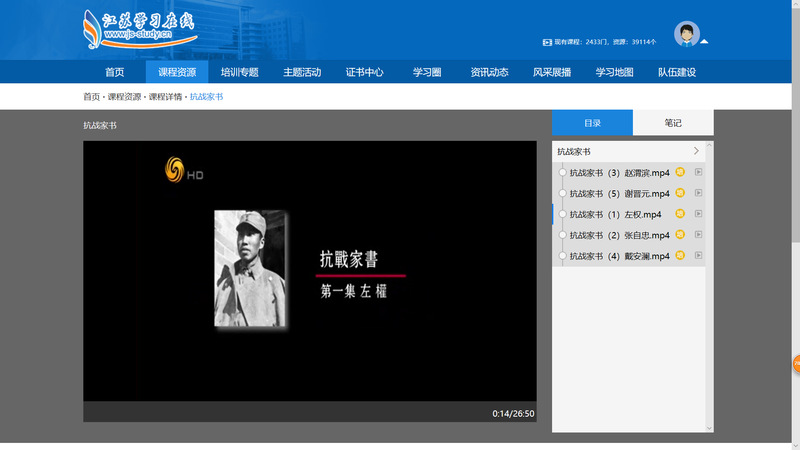Open the 课程资源 navigation menu

point(177,72)
